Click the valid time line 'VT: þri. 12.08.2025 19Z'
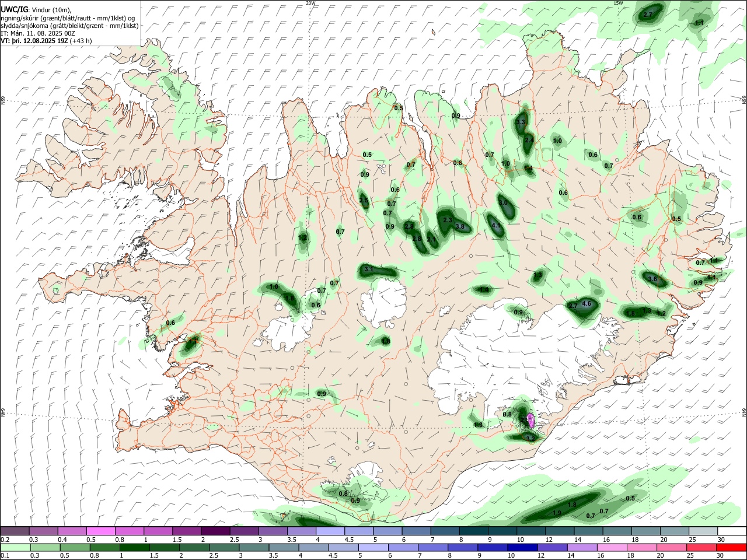Image resolution: width=747 pixels, height=560 pixels. pos(34,41)
